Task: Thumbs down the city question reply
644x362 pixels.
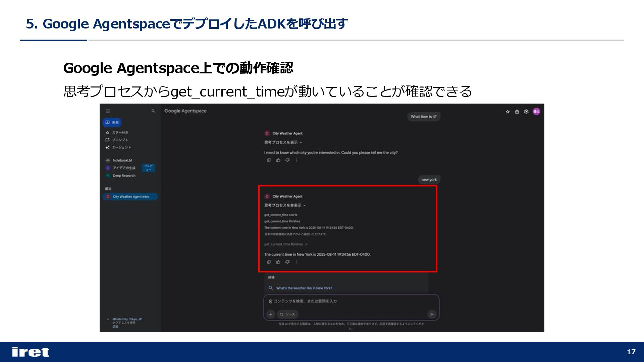Action: click(x=287, y=160)
